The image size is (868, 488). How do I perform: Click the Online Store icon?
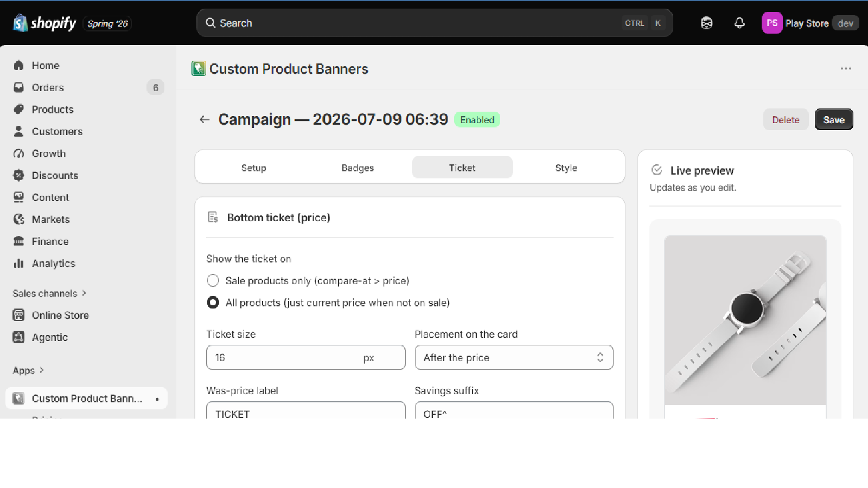[x=19, y=315]
